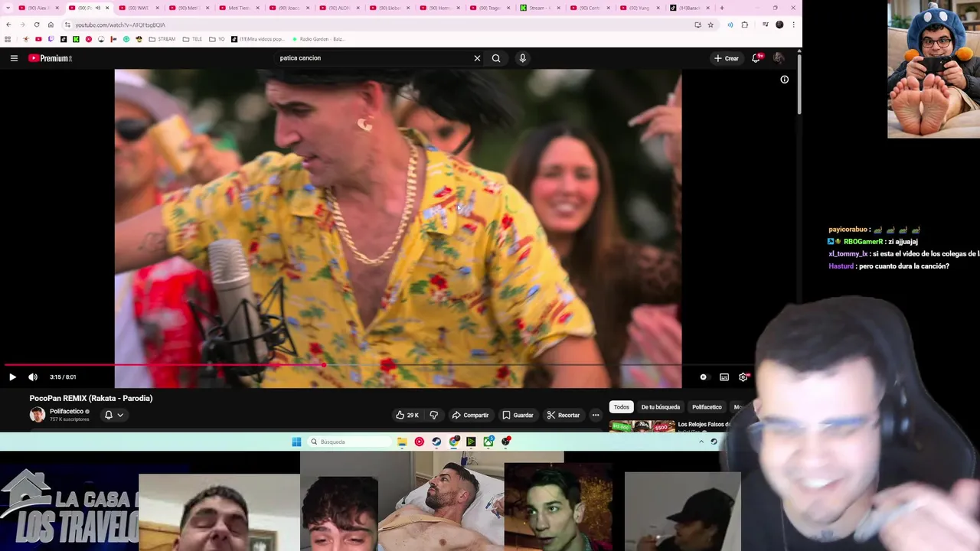Save video with Guardar button
Image resolution: width=980 pixels, height=551 pixels.
pyautogui.click(x=518, y=415)
